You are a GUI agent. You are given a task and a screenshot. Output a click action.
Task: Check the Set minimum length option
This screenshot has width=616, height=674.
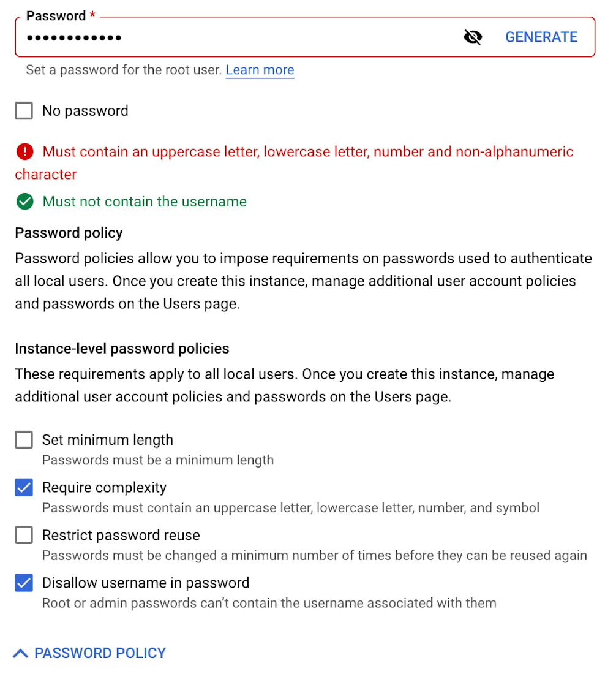pos(23,439)
